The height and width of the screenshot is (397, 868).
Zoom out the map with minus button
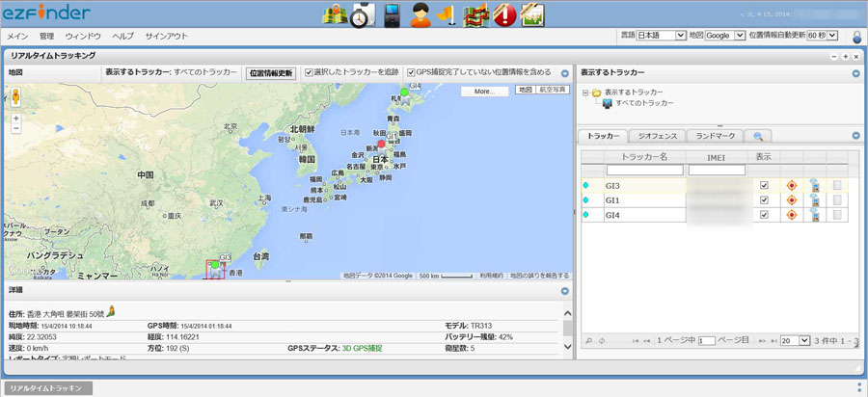(x=16, y=128)
